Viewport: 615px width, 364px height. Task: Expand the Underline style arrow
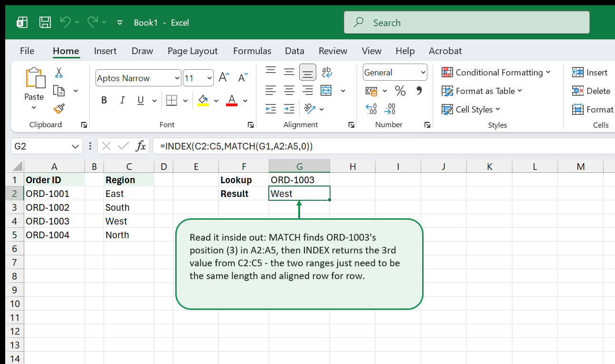point(154,101)
